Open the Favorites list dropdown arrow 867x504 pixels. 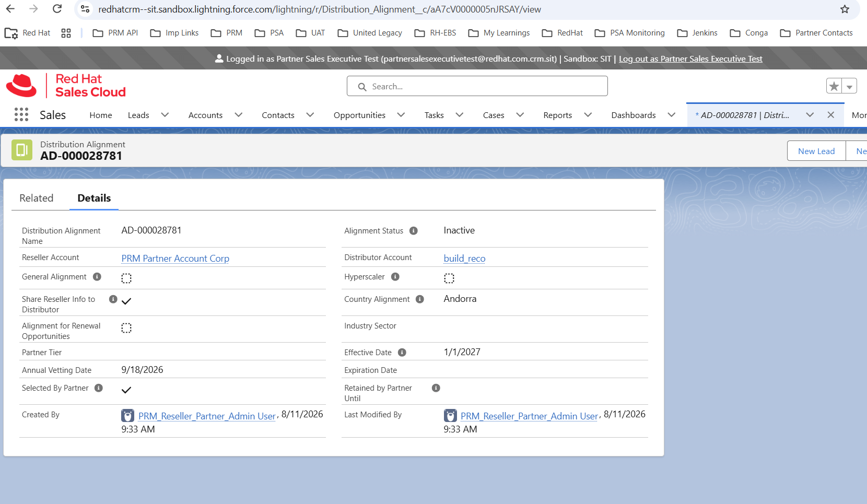pos(850,86)
